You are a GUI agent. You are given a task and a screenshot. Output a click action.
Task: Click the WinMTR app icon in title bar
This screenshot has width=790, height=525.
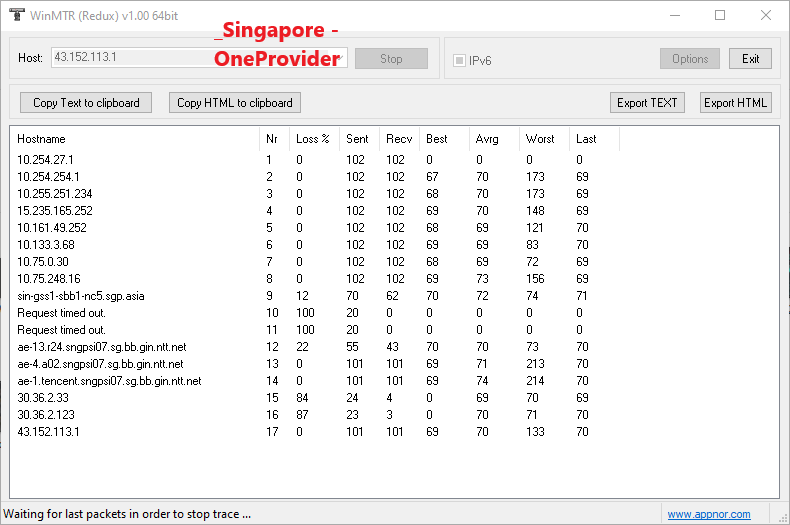17,15
